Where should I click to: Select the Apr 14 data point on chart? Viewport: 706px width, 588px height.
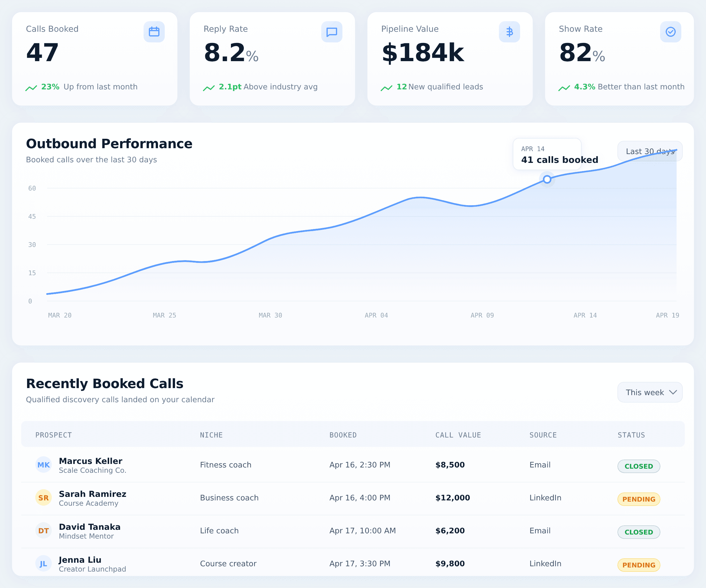click(547, 179)
